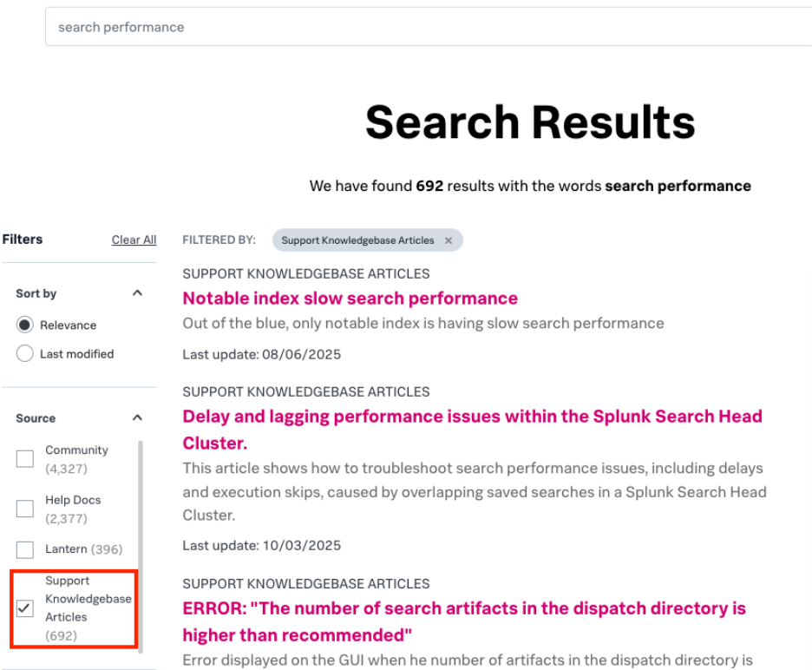Open the Notable index slow search performance result
This screenshot has height=670, width=812.
[x=350, y=299]
